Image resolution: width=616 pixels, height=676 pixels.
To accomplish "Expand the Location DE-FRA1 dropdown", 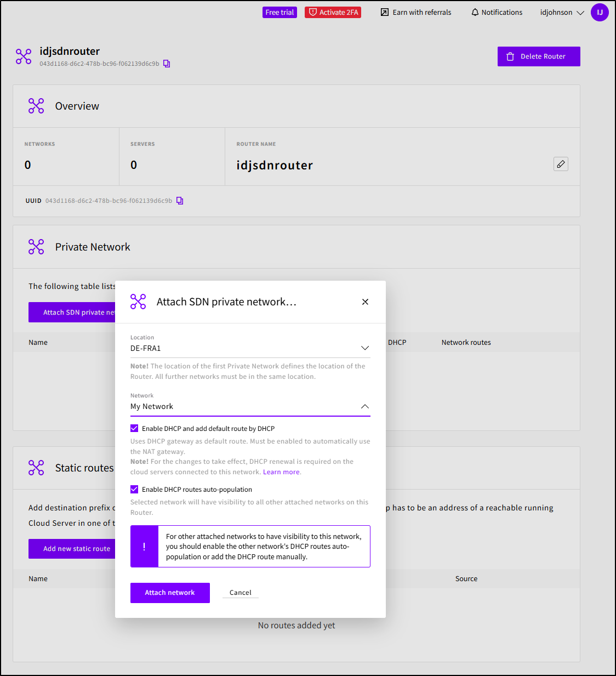I will (364, 348).
